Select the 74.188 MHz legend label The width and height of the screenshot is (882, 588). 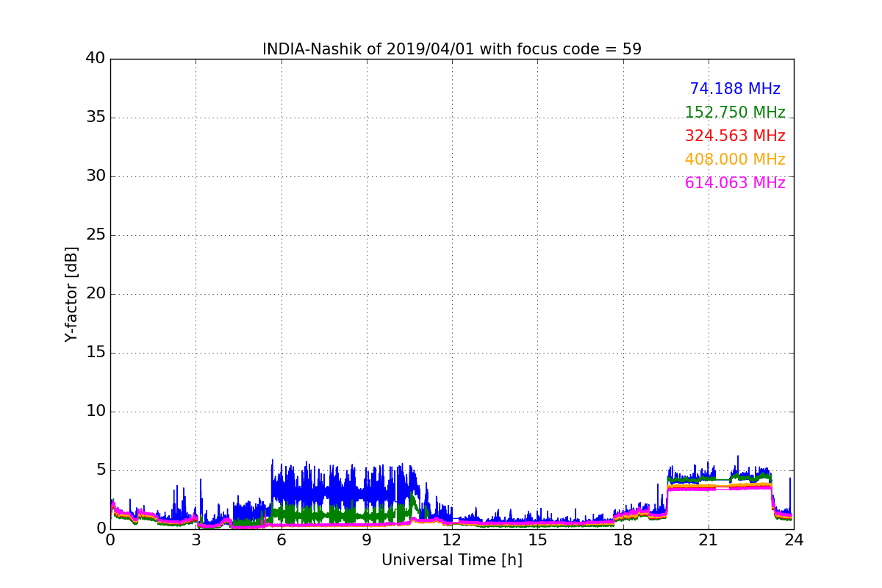click(x=735, y=89)
